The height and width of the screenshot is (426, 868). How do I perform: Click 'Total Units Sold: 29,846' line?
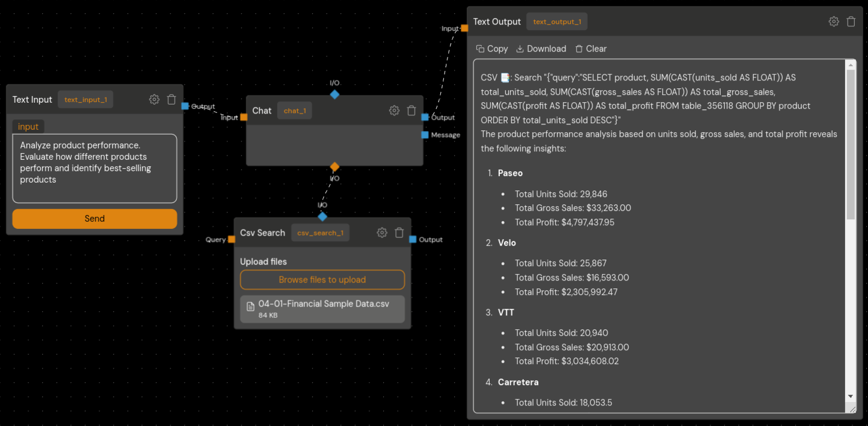click(x=561, y=194)
